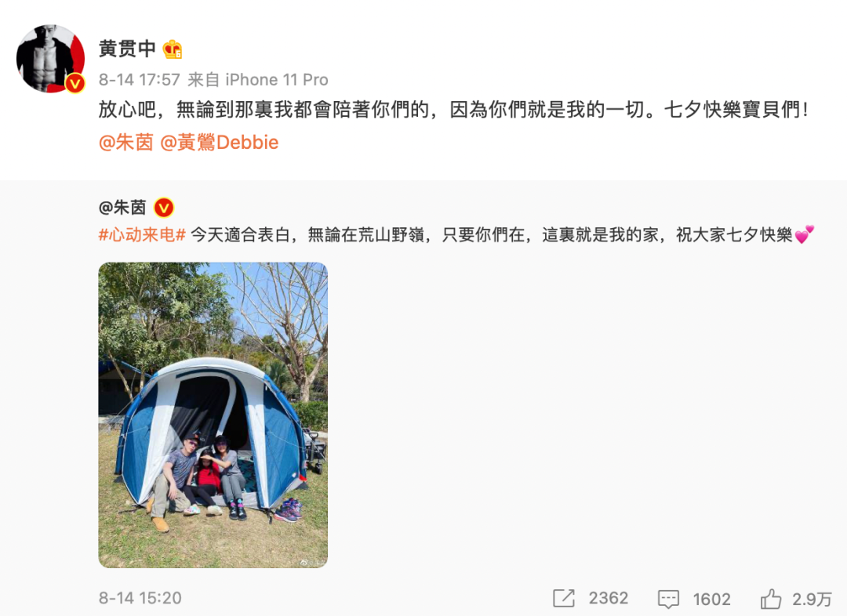Image resolution: width=847 pixels, height=616 pixels.
Task: Click the pink hearts emoji
Action: point(805,234)
